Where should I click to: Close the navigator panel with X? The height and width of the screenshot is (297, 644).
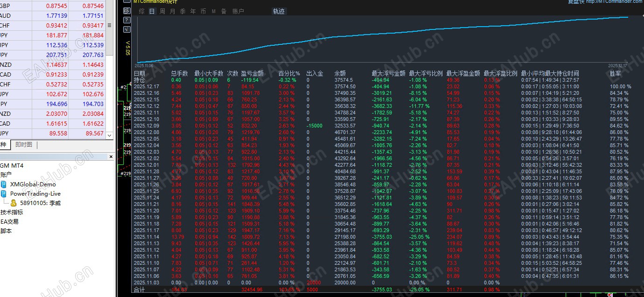click(111, 156)
